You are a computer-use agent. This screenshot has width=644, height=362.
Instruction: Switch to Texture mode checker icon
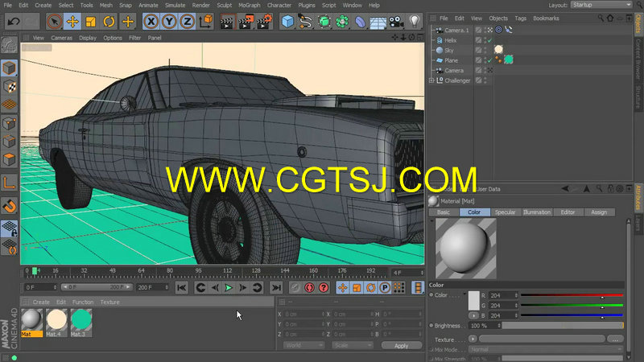[x=9, y=86]
